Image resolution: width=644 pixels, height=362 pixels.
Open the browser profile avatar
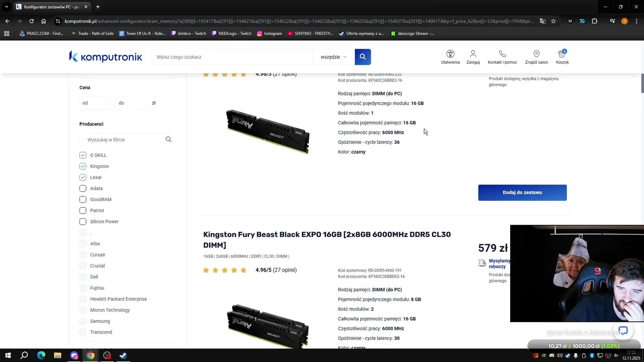coord(624,21)
